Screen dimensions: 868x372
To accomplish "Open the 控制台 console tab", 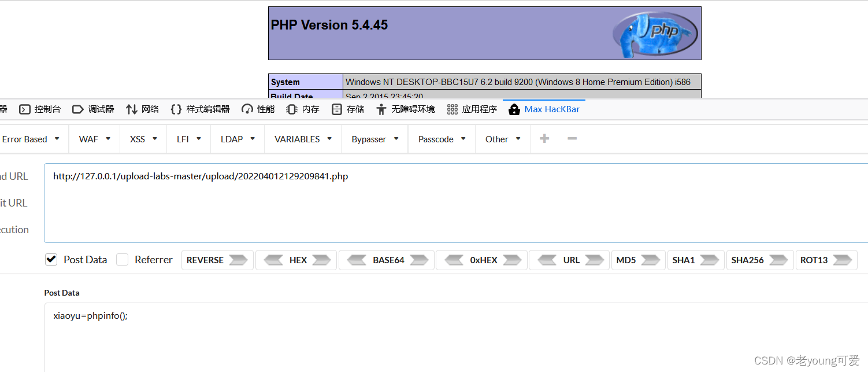I will [40, 109].
